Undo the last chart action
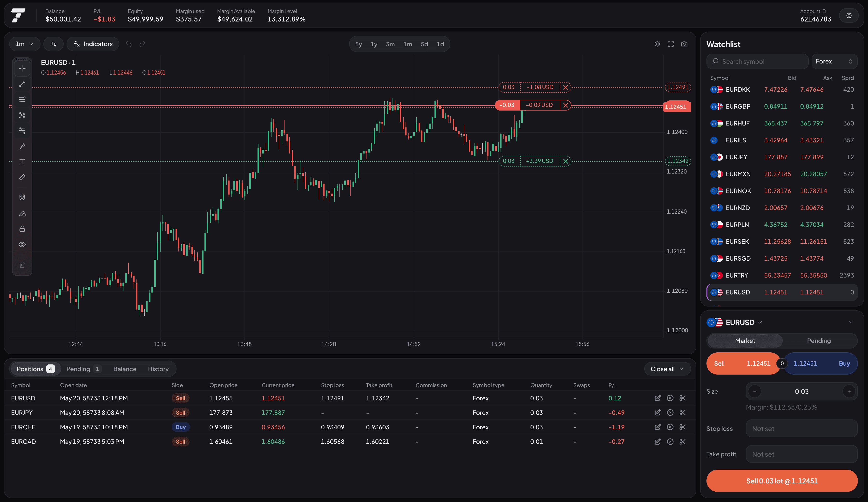 point(129,44)
